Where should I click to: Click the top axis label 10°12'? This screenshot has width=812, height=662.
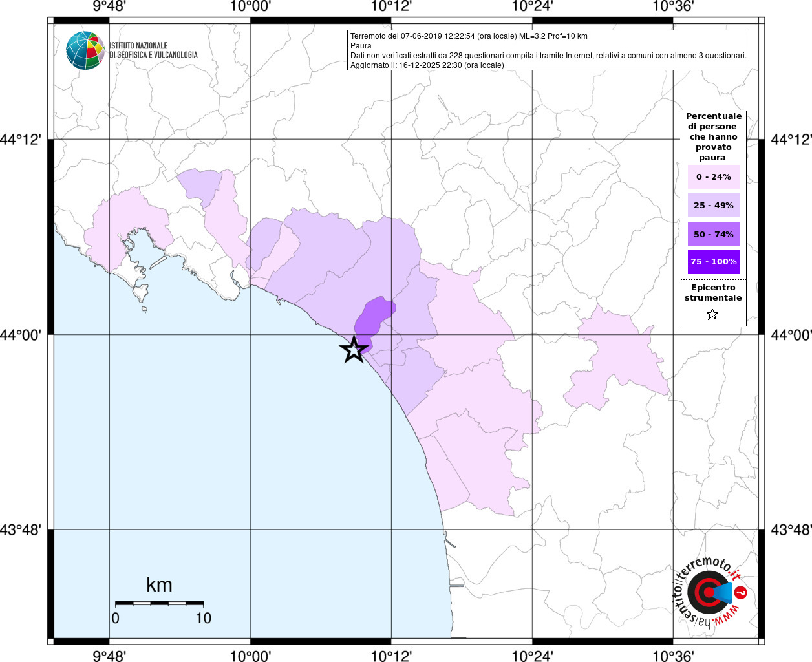click(391, 6)
